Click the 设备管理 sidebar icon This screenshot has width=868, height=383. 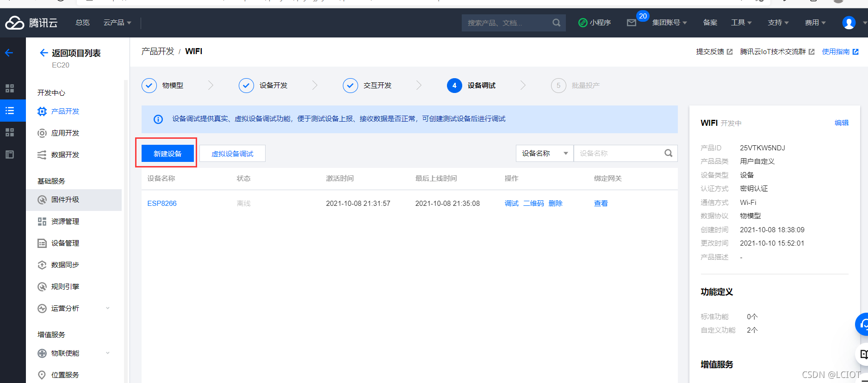pos(42,243)
